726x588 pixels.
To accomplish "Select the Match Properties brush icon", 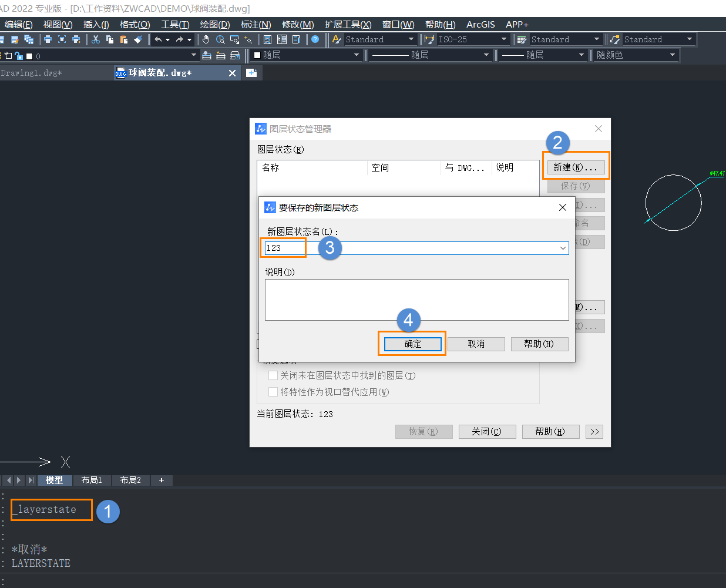I will (138, 39).
